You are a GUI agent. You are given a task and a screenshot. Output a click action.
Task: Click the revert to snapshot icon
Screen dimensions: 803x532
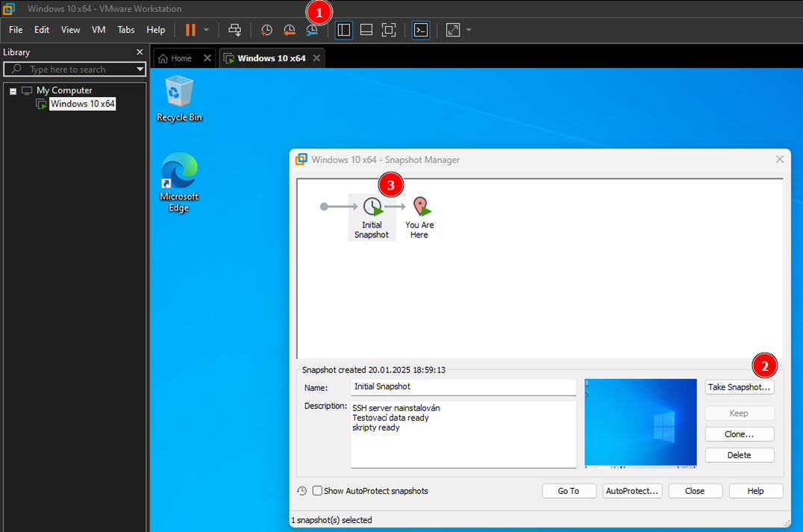pyautogui.click(x=289, y=30)
